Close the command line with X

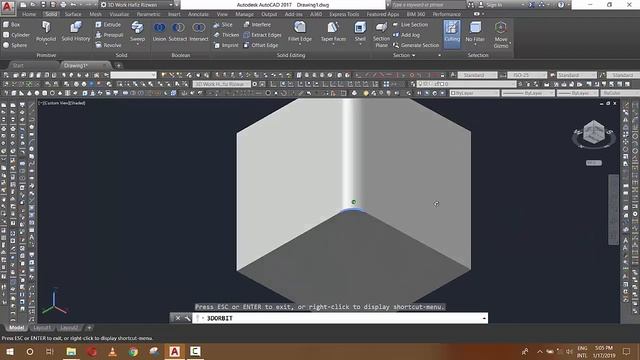click(x=178, y=318)
